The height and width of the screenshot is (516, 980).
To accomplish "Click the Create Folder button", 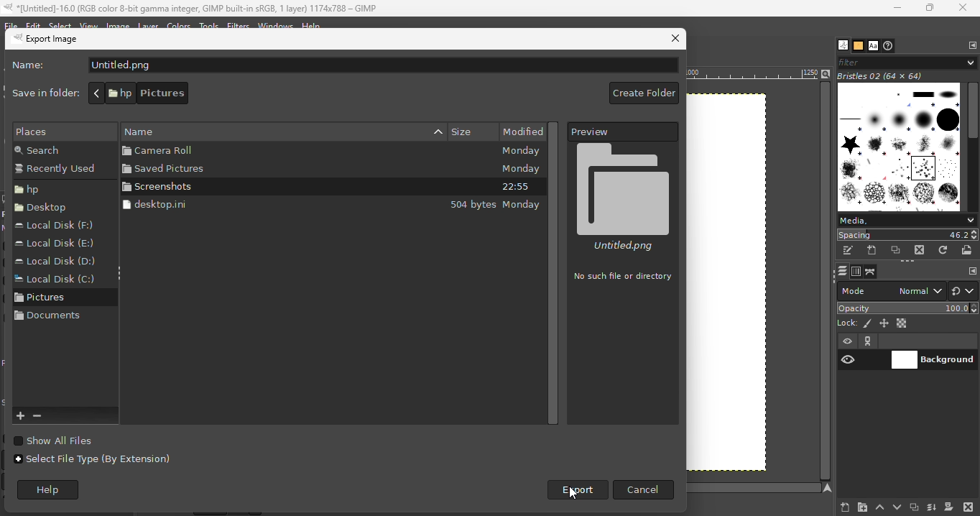I will (644, 93).
